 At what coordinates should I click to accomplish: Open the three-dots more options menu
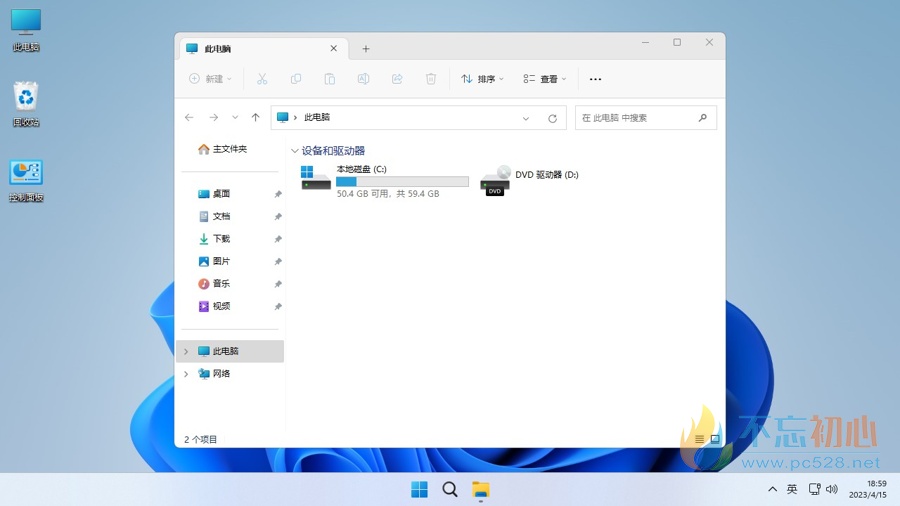coord(596,79)
